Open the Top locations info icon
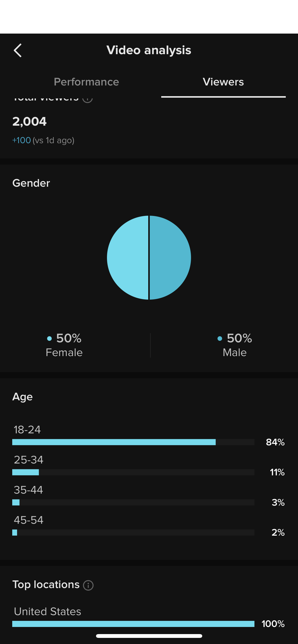This screenshot has width=298, height=644. coord(88,585)
